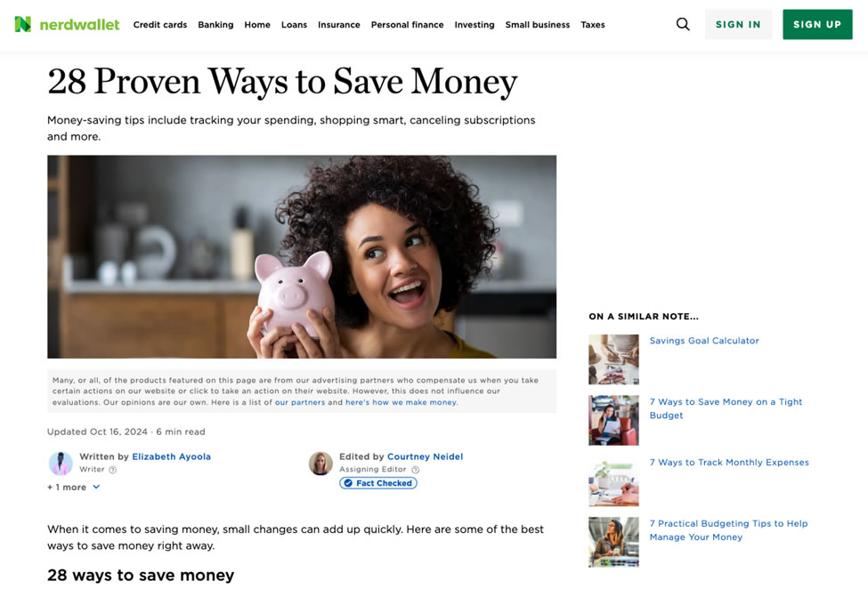Viewport: 868px width, 597px height.
Task: Click the Fact Checked badge
Action: coord(378,483)
